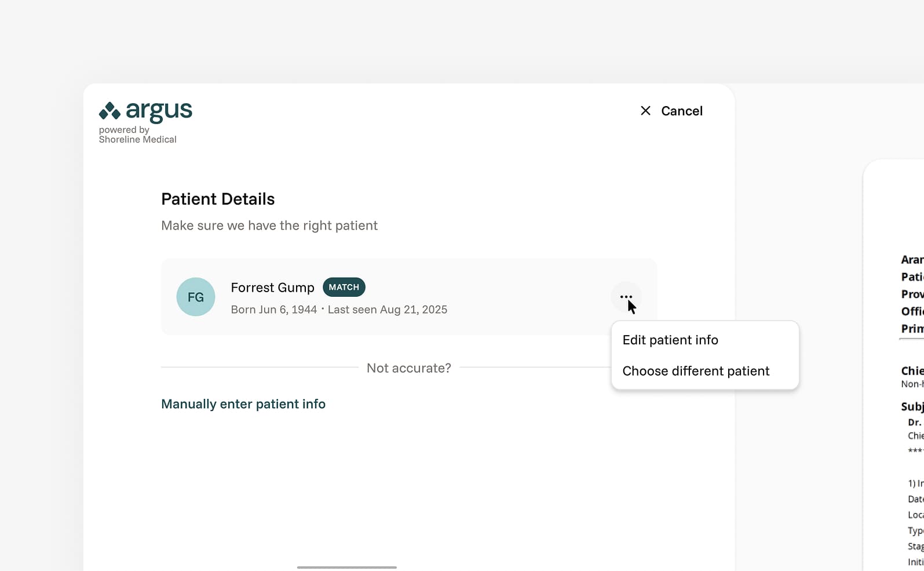Click the MATCH badge next to Forrest Gump
Viewport: 924px width, 571px height.
click(x=344, y=287)
